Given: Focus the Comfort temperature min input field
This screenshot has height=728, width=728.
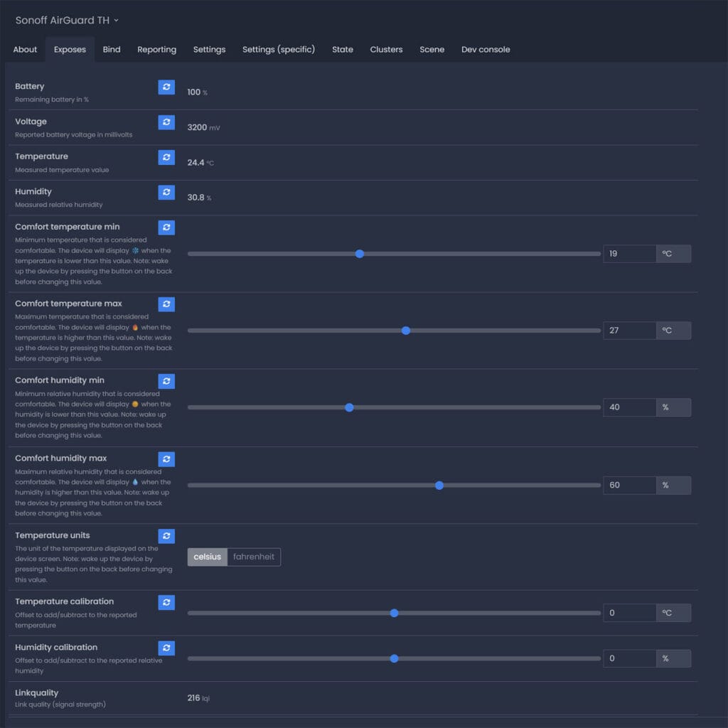Looking at the screenshot, I should (x=629, y=254).
